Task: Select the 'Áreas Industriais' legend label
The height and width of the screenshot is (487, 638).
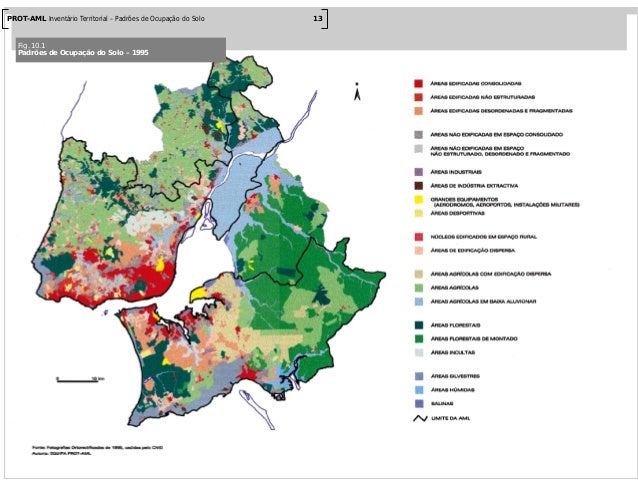Action: [456, 172]
